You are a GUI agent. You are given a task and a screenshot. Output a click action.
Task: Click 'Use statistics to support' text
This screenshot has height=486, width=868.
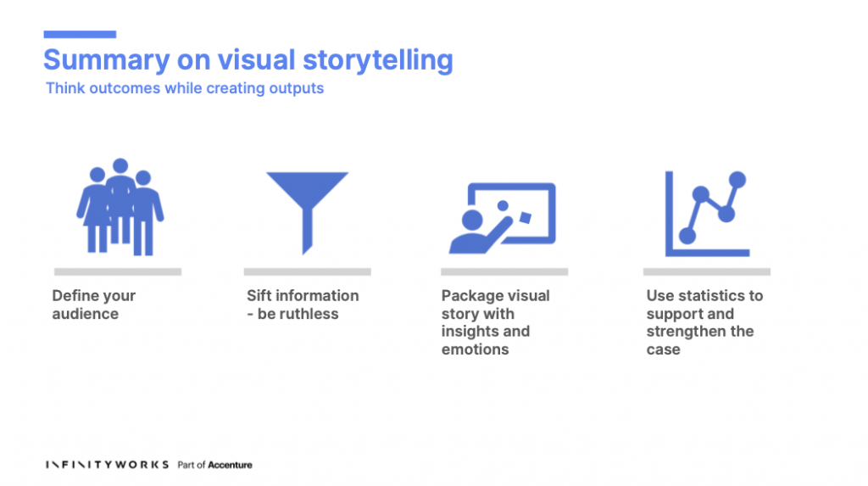tap(704, 322)
